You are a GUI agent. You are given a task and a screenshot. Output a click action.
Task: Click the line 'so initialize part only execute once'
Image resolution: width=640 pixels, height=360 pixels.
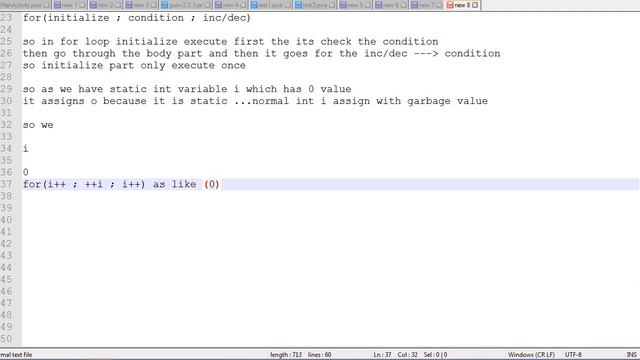pos(134,65)
